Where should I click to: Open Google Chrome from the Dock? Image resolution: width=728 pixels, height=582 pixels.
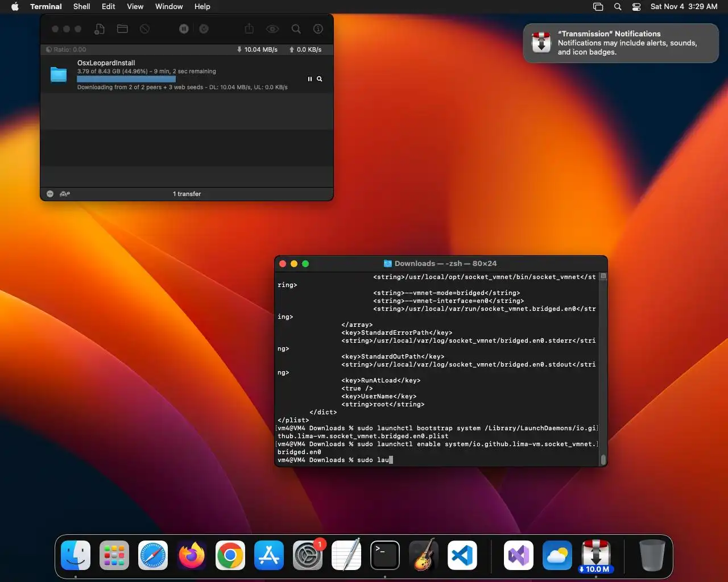tap(230, 555)
